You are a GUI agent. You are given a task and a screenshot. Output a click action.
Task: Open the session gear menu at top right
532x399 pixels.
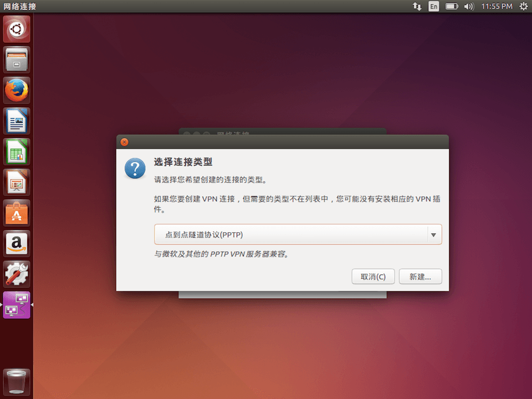pos(523,6)
